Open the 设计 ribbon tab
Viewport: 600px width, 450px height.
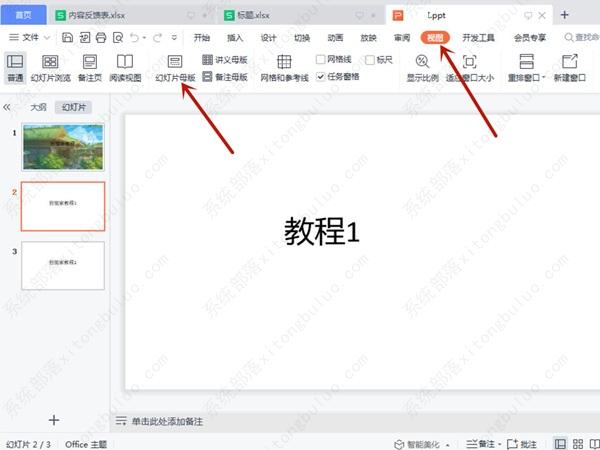pyautogui.click(x=268, y=38)
